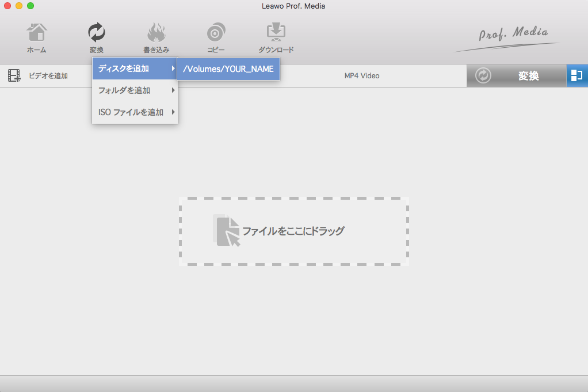588x392 pixels.
Task: Switch to the 変換 (Convert) module
Action: [x=97, y=38]
